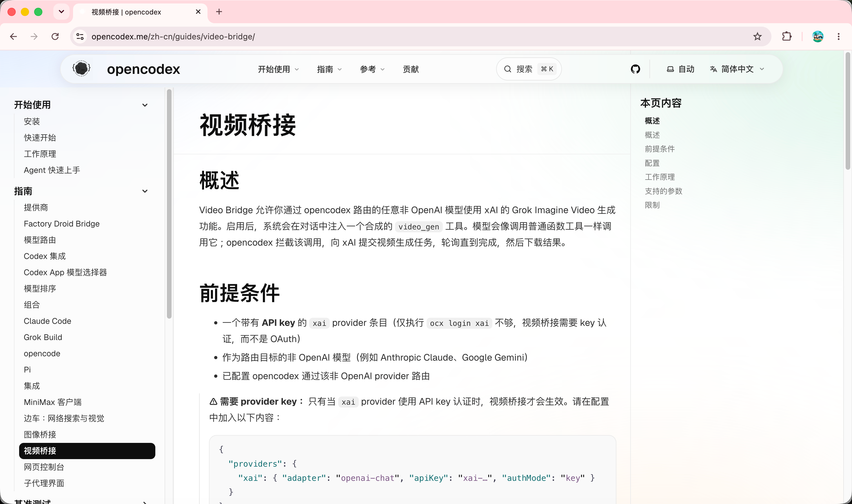Open the tab search dropdown arrow

coord(61,12)
